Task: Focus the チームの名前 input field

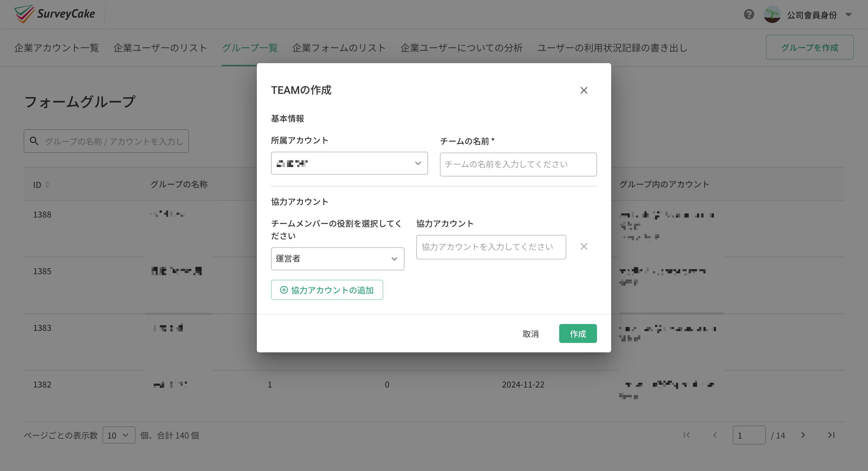Action: pyautogui.click(x=518, y=164)
